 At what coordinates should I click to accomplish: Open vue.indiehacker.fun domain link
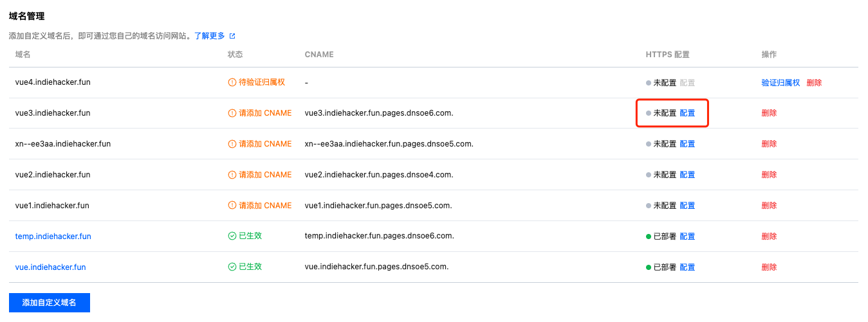pos(50,267)
